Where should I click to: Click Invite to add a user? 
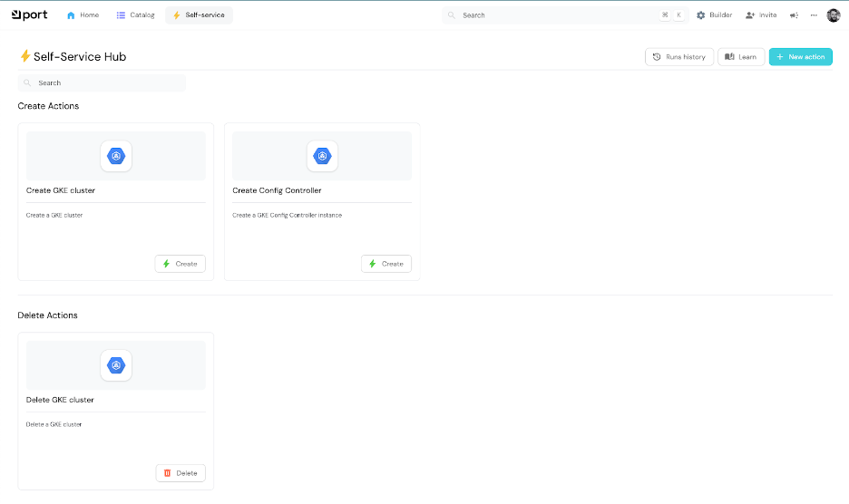pyautogui.click(x=761, y=15)
